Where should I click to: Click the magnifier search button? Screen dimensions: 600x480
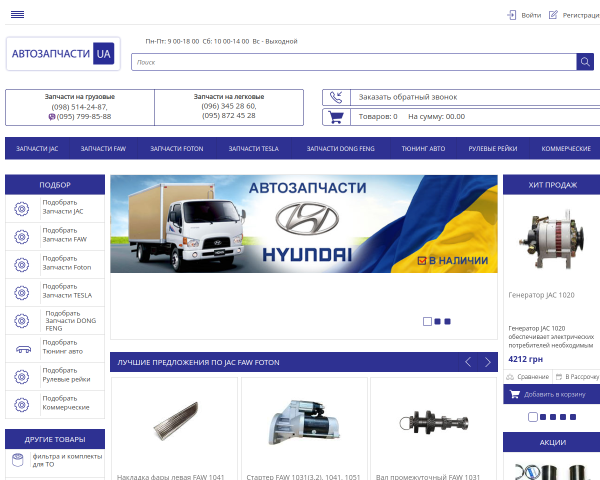585,62
